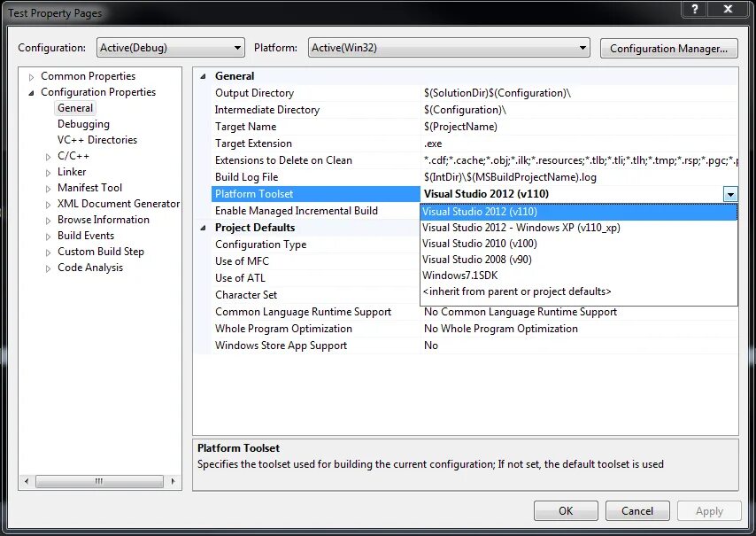Image resolution: width=756 pixels, height=536 pixels.
Task: Open VC++ Directories page
Action: pos(97,140)
